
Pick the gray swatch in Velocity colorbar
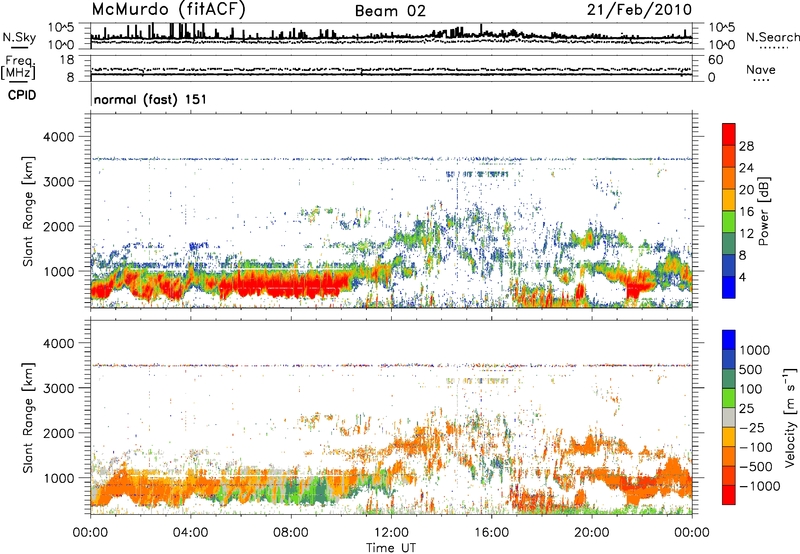tap(729, 418)
